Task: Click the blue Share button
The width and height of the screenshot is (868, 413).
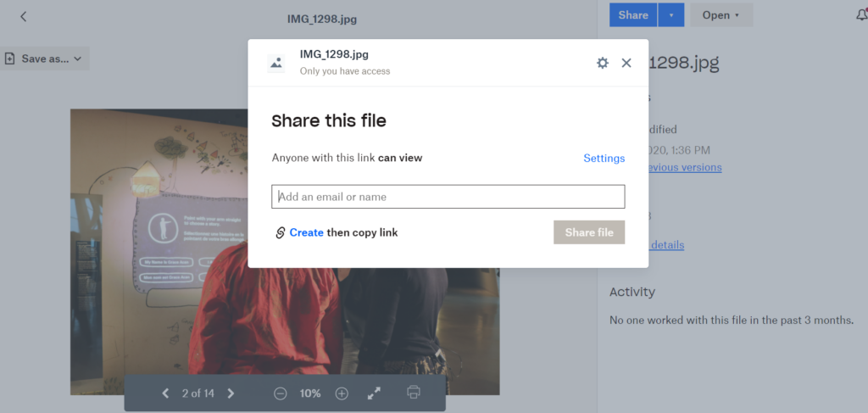Action: coord(633,15)
